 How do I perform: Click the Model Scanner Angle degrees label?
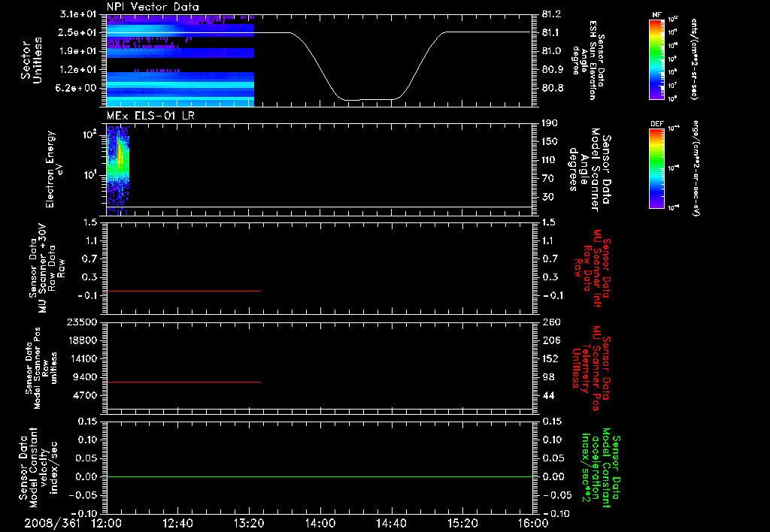590,169
